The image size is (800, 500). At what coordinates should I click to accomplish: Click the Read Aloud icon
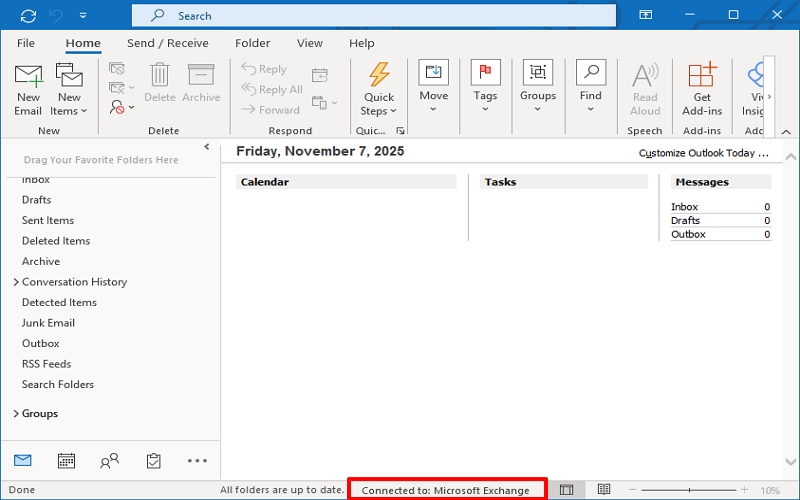click(645, 90)
